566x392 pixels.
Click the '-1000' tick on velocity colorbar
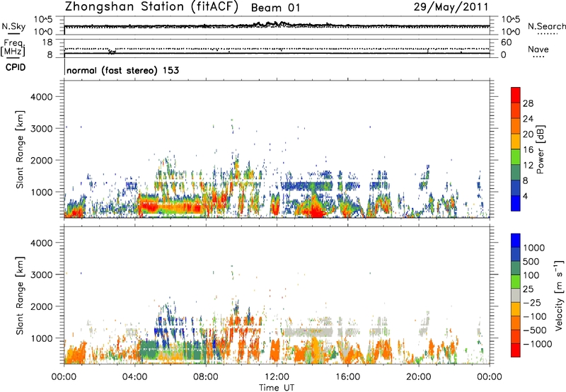pos(537,344)
